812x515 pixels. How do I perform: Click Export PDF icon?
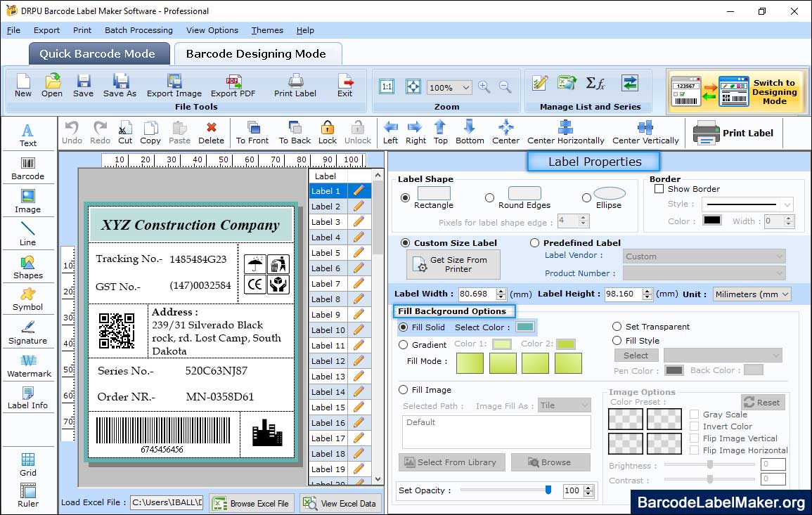[233, 86]
